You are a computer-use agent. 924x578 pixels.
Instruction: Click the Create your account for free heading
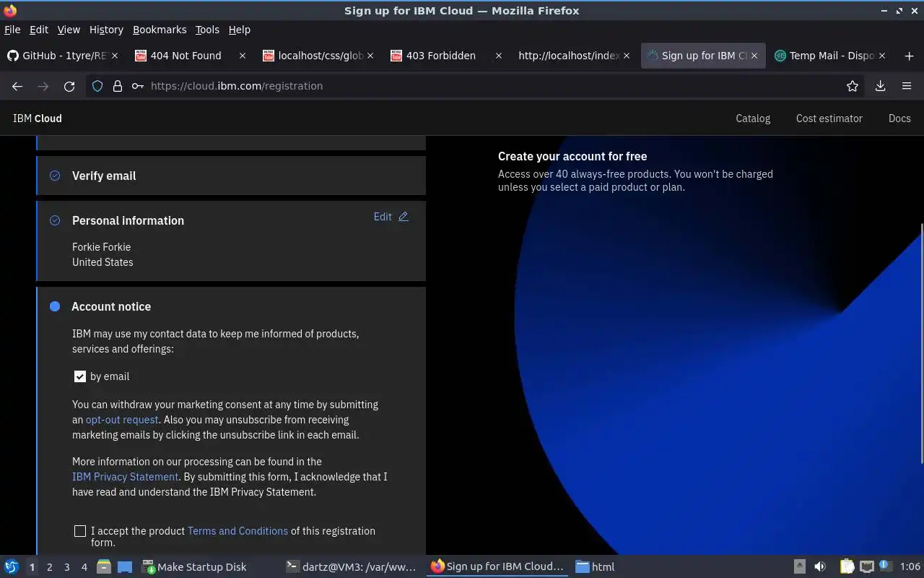click(x=572, y=156)
